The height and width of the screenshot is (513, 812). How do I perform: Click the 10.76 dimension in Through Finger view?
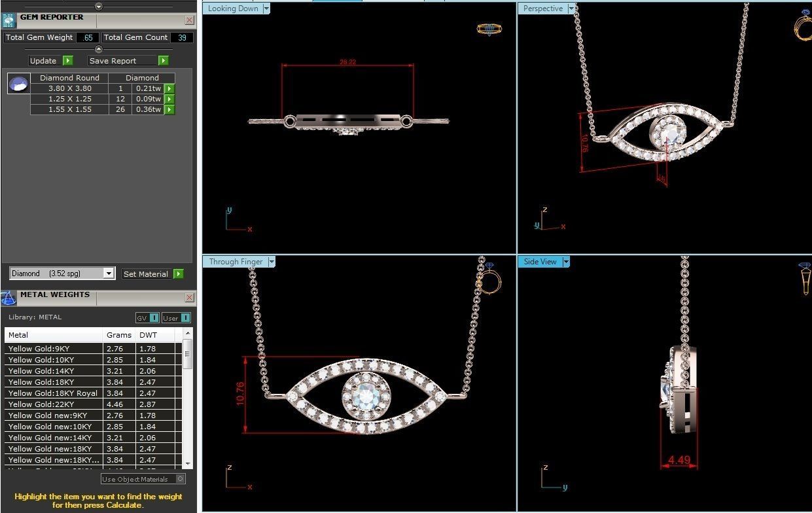click(240, 394)
